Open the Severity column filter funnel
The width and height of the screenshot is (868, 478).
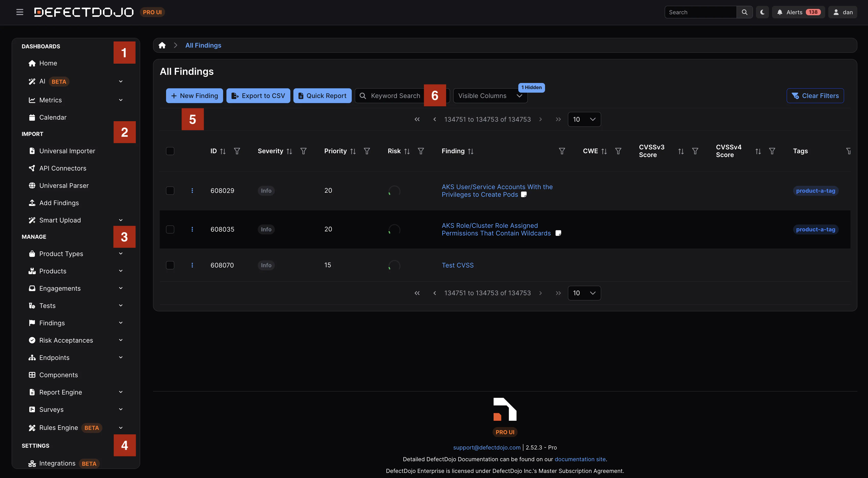303,151
